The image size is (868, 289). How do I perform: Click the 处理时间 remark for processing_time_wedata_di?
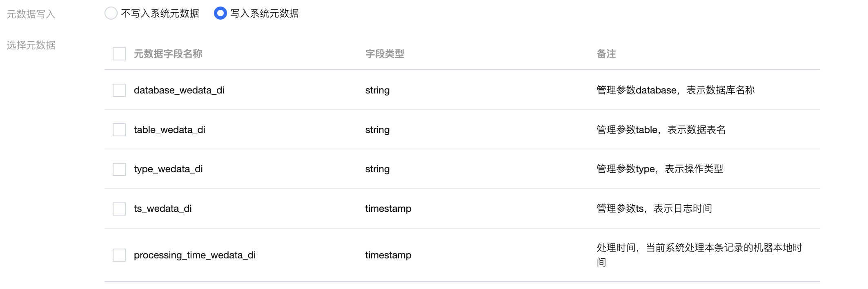pos(699,248)
